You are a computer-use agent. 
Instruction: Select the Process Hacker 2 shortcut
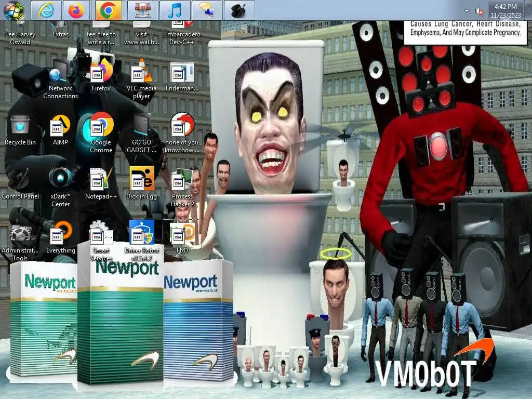pyautogui.click(x=182, y=187)
